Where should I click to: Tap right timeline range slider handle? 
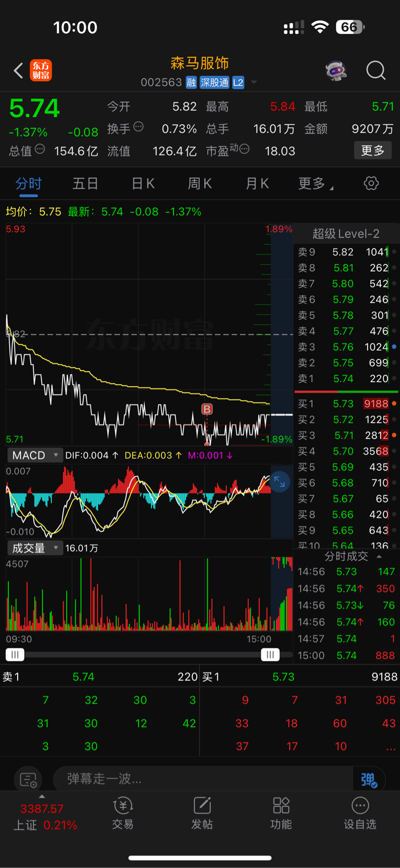[x=270, y=655]
